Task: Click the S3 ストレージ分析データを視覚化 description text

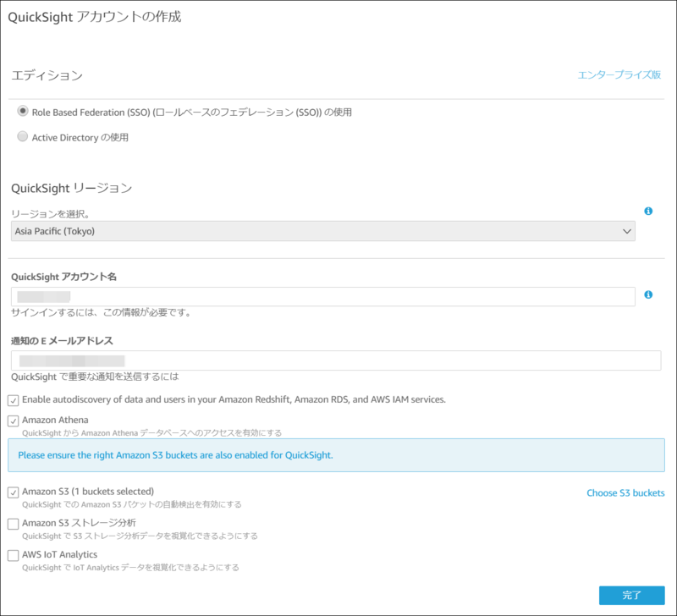Action: 140,536
